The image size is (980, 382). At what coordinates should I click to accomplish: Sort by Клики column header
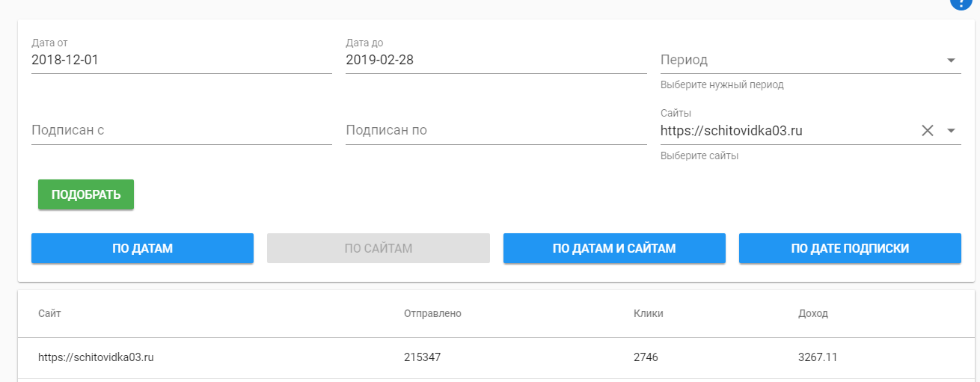(648, 313)
